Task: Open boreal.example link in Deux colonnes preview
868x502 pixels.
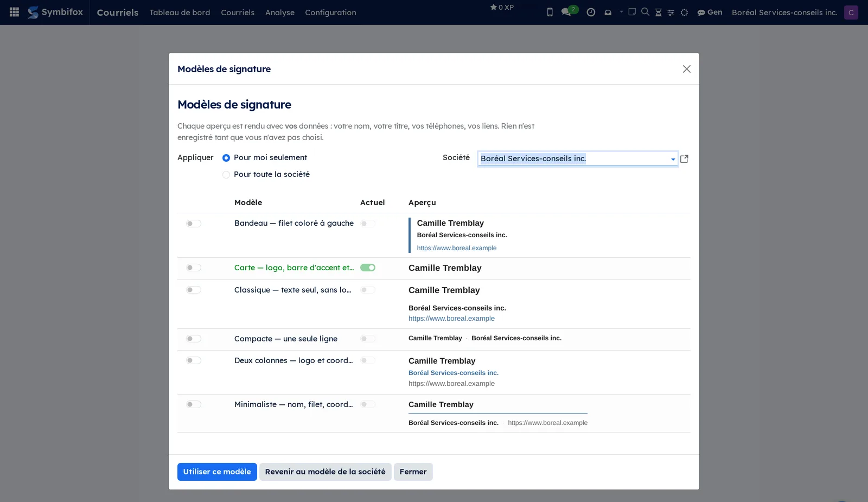Action: tap(451, 384)
